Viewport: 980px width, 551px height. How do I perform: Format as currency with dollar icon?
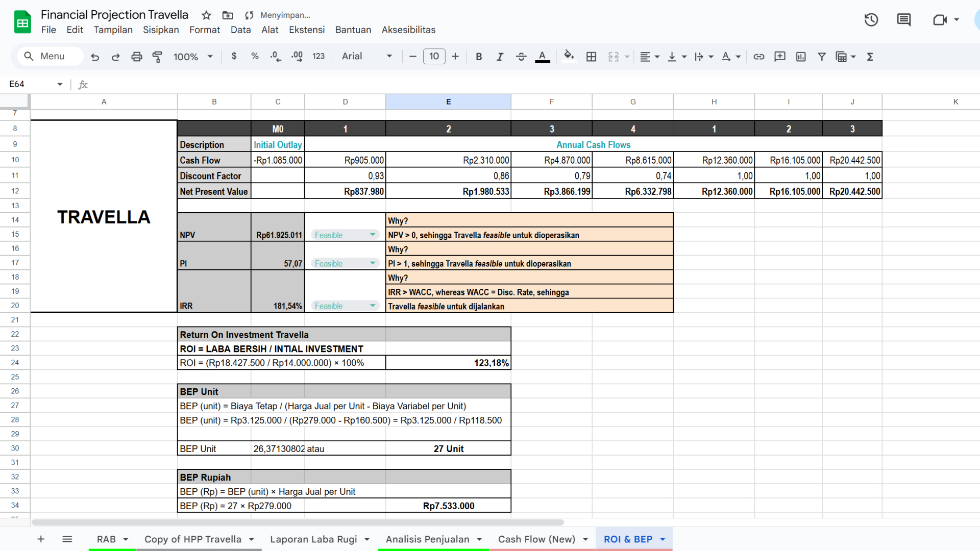[x=234, y=56]
